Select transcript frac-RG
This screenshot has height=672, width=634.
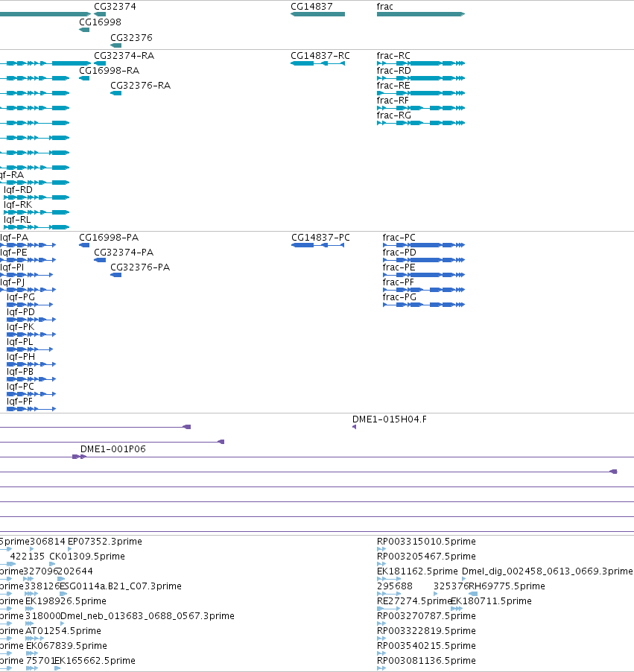[393, 115]
